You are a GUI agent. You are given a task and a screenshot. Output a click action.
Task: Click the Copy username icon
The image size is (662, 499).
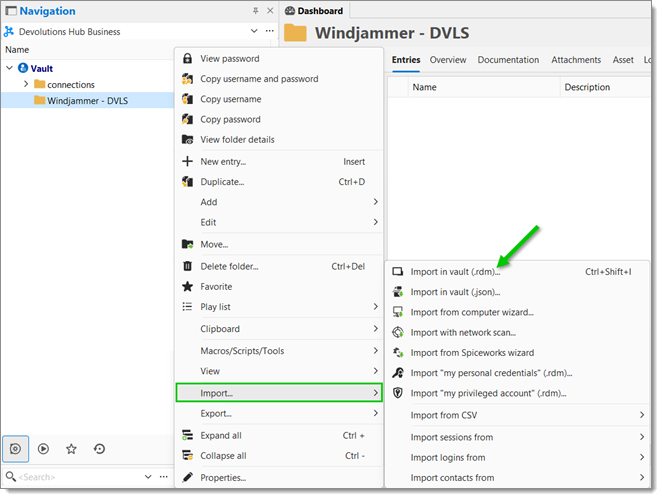187,99
